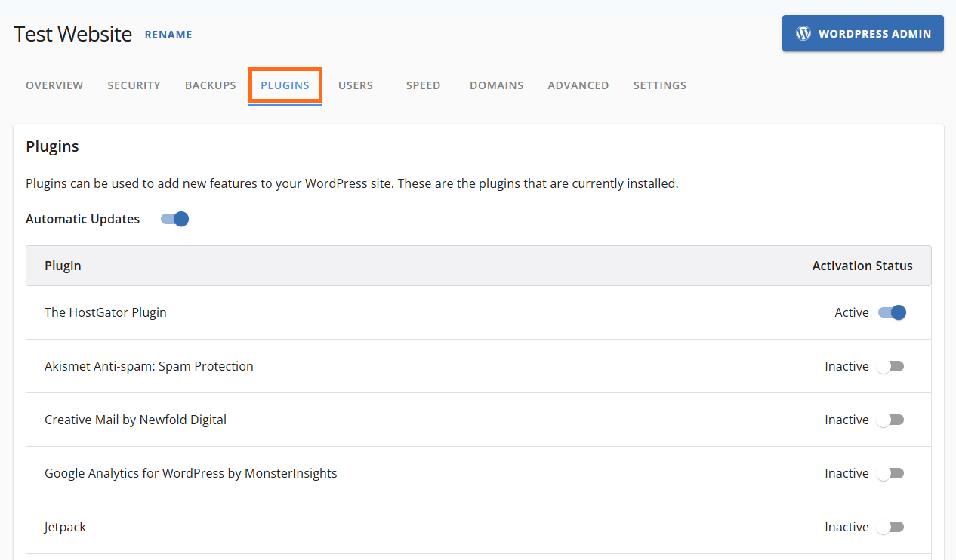
Task: Click the Automatic Updates label
Action: click(x=83, y=219)
